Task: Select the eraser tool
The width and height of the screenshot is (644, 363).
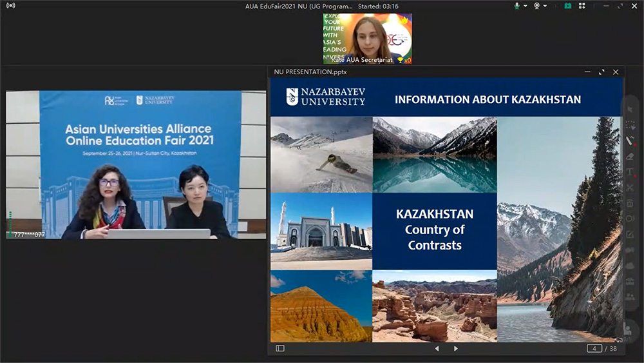Action: pyautogui.click(x=630, y=156)
